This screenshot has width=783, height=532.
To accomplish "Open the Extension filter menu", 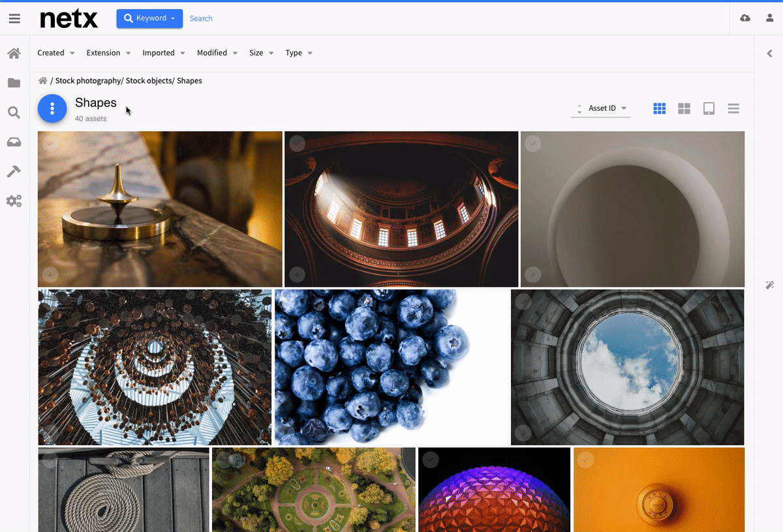I will (108, 53).
